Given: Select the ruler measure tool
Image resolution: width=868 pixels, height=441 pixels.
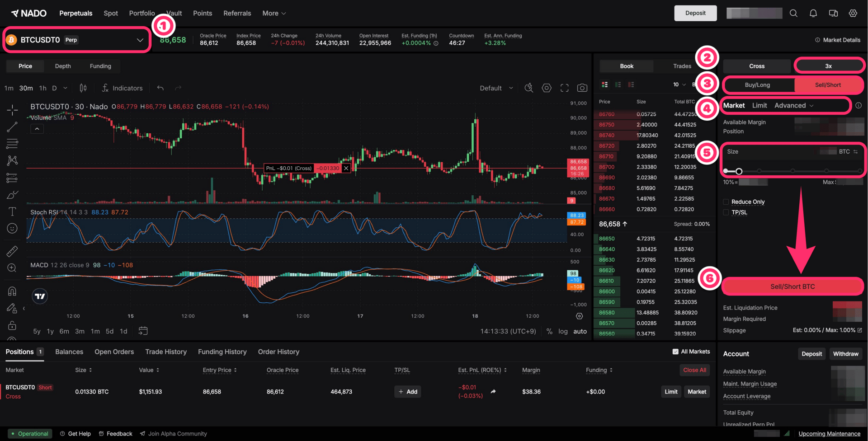Looking at the screenshot, I should [12, 251].
